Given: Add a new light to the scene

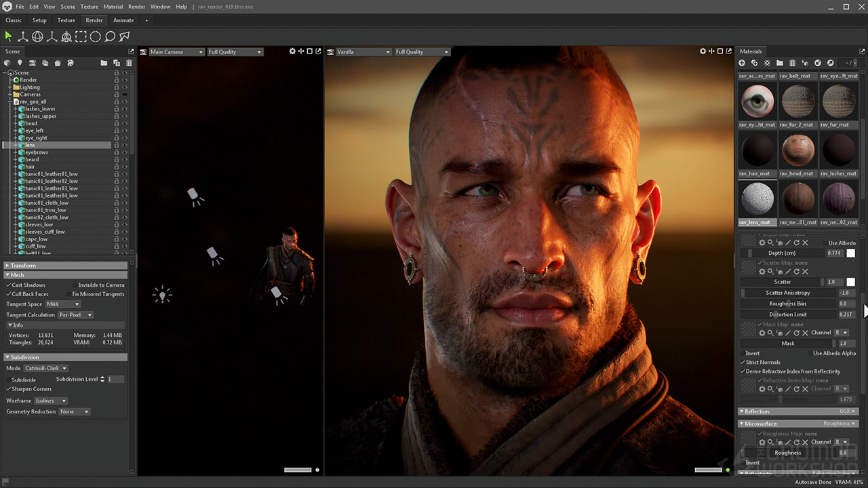Looking at the screenshot, I should point(20,63).
